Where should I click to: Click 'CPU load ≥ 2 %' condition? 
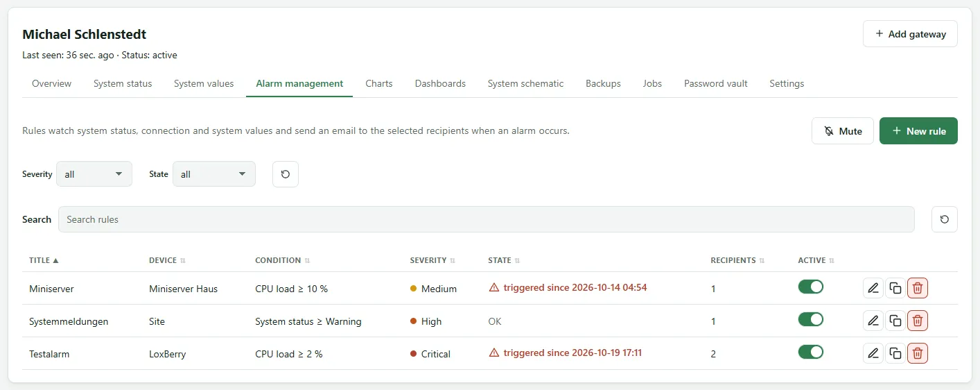point(289,354)
